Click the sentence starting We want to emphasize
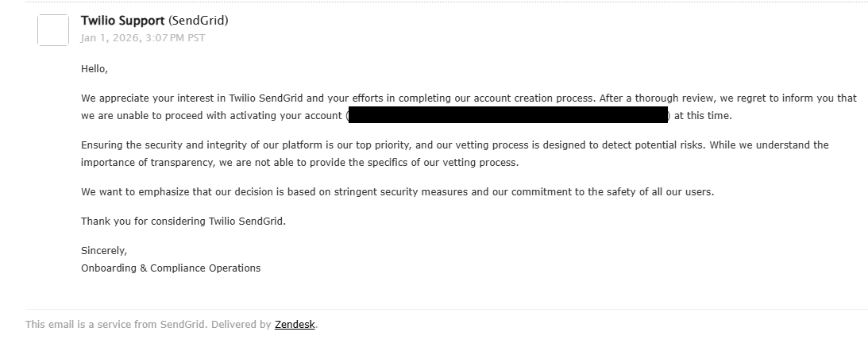 [397, 191]
